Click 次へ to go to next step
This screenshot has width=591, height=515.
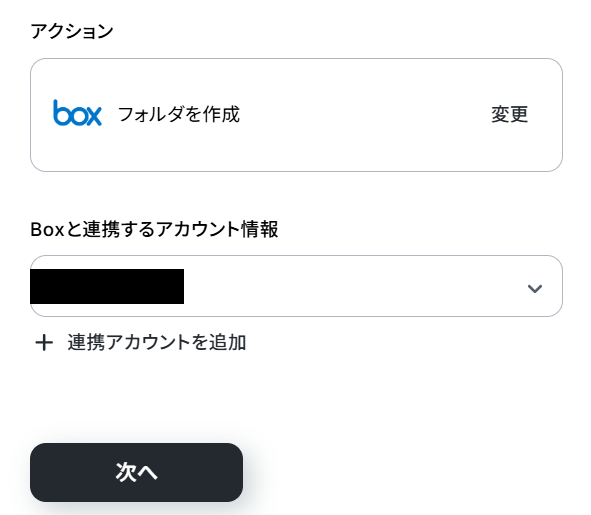point(136,472)
